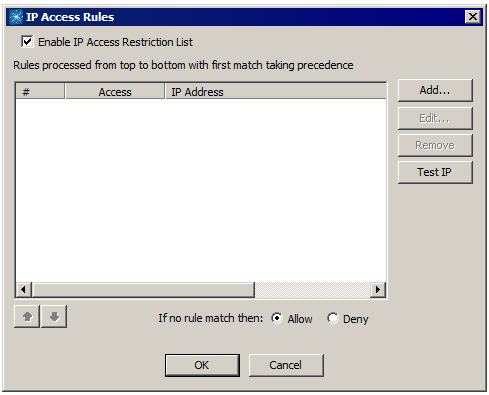Click the Remove button
The image size is (489, 395).
click(435, 145)
